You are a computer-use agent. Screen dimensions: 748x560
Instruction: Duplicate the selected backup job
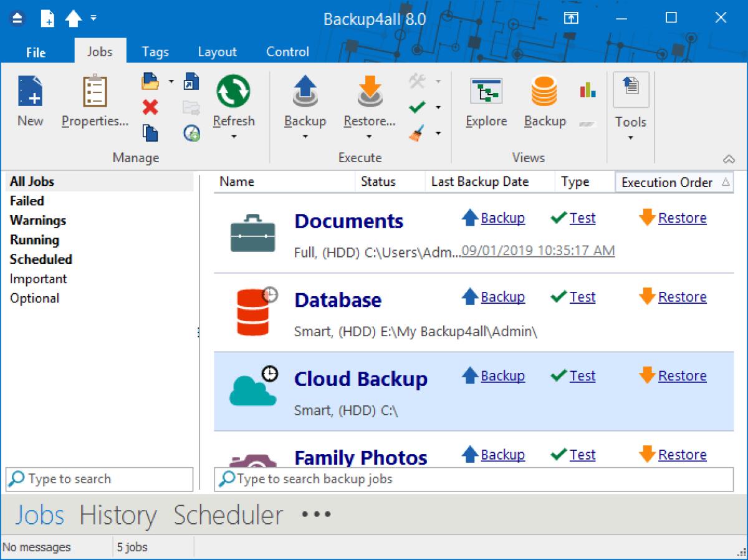tap(150, 133)
